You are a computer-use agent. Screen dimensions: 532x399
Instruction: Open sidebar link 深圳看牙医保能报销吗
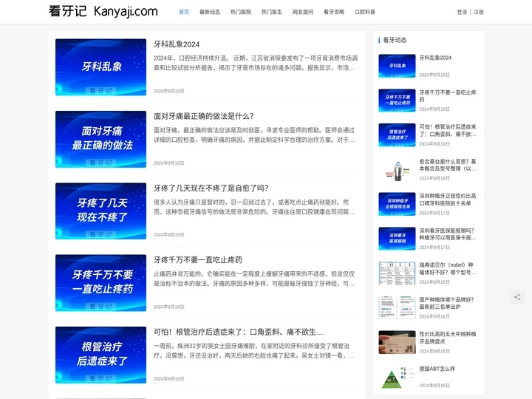[448, 234]
